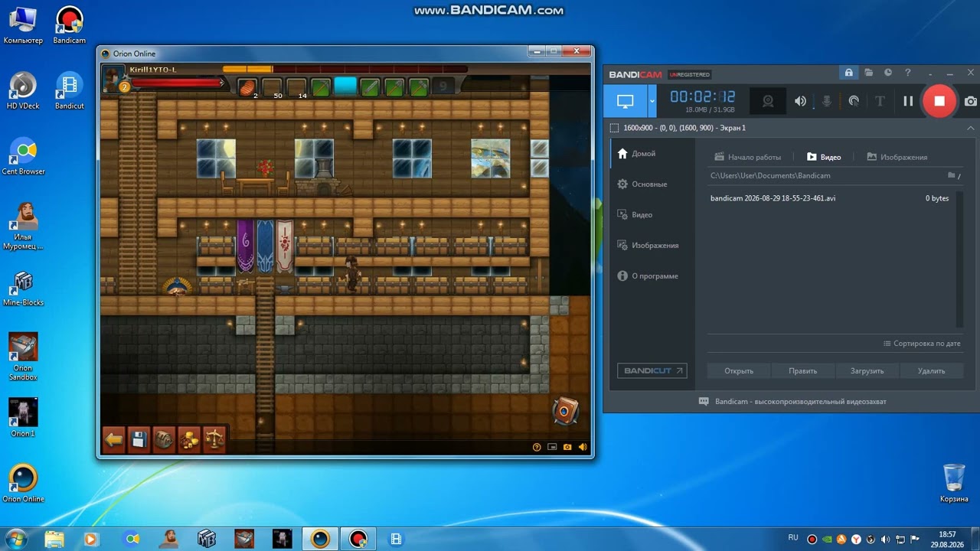980x551 pixels.
Task: Open Bandicam taskbar button
Action: tap(358, 539)
